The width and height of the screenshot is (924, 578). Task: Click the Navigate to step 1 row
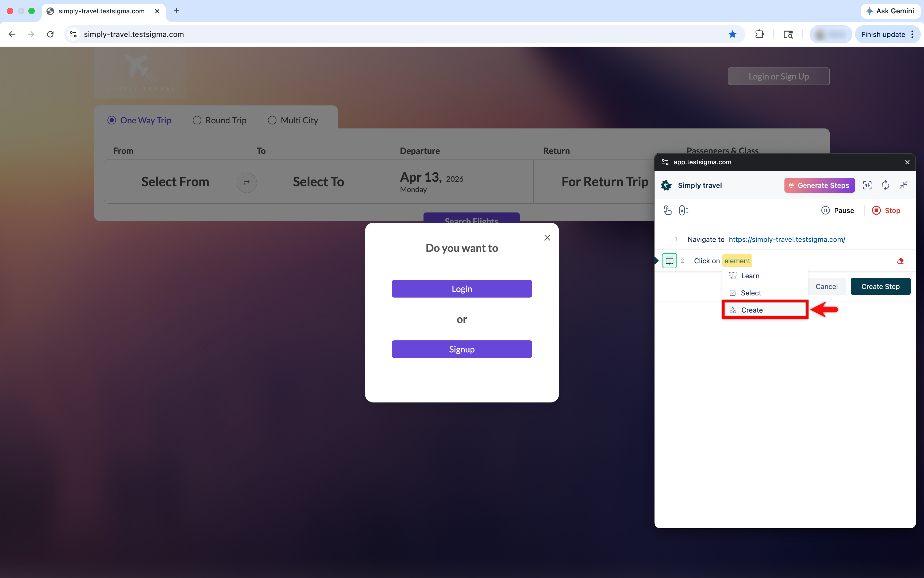click(x=785, y=239)
